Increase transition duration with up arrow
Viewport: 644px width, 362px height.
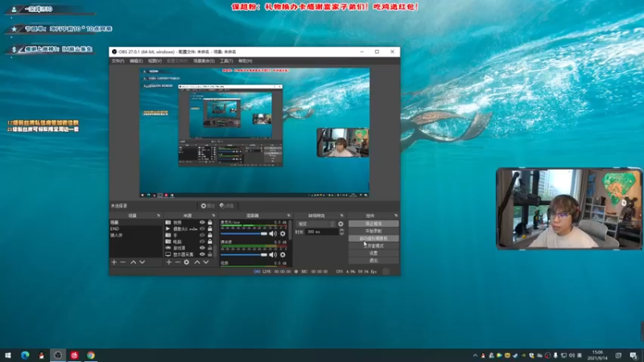[x=341, y=230]
